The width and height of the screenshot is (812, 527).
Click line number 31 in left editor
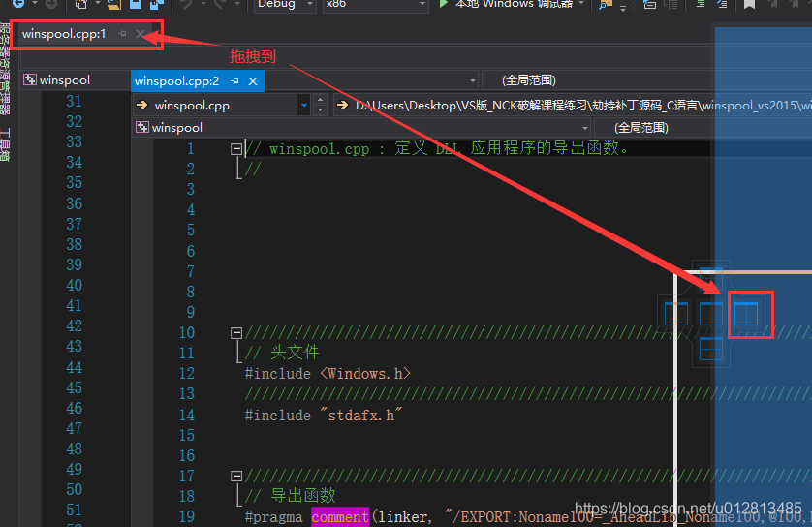[74, 102]
